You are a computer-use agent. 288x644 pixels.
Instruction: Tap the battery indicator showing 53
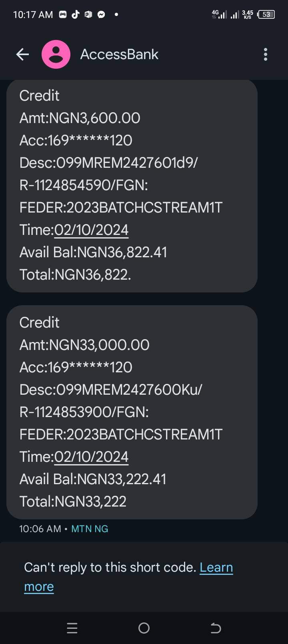tap(266, 14)
